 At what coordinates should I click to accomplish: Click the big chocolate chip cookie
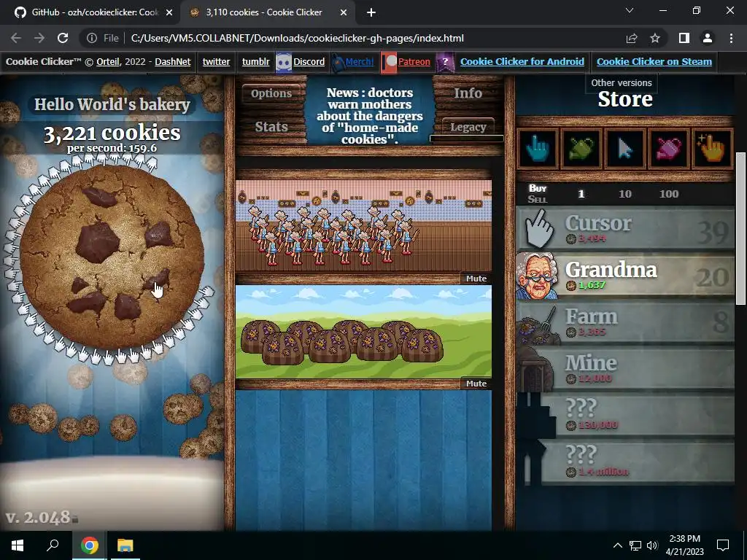(x=112, y=257)
